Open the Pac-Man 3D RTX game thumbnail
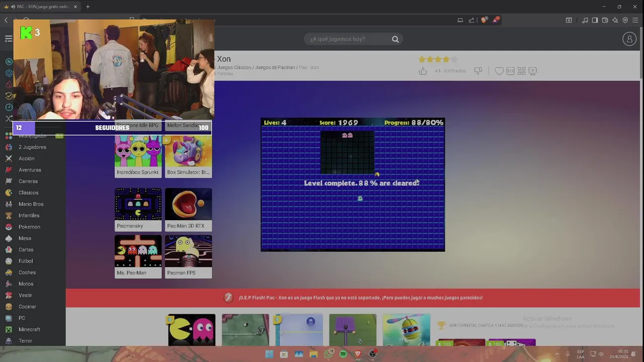The width and height of the screenshot is (644, 362). coord(188,209)
